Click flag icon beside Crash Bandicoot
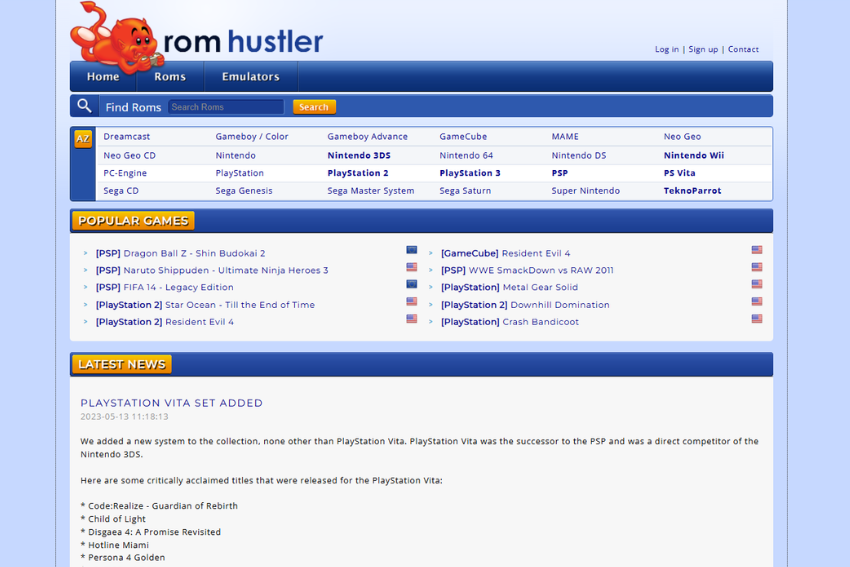The image size is (850, 567). [757, 319]
